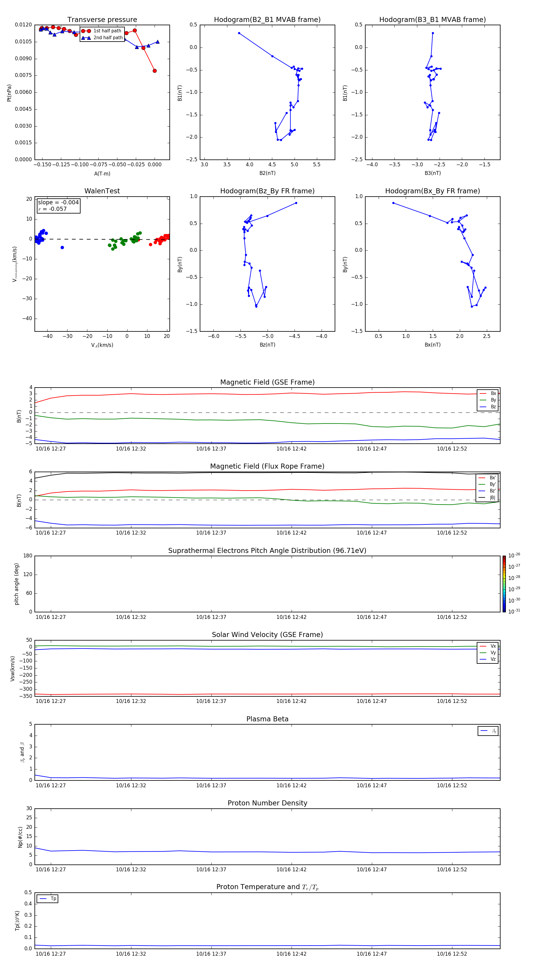
Task: Click the "2nd half path" legend entry
Action: point(102,38)
